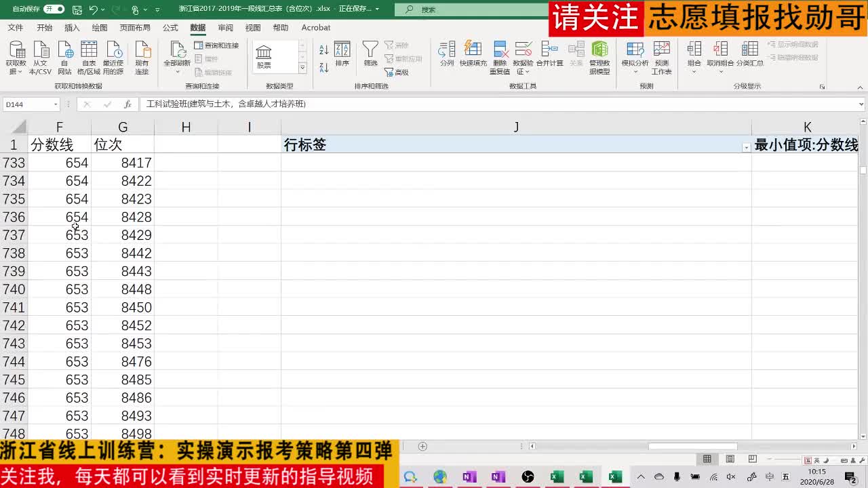This screenshot has width=868, height=488.
Task: Open Refresh All dropdown arrow
Action: tap(178, 72)
